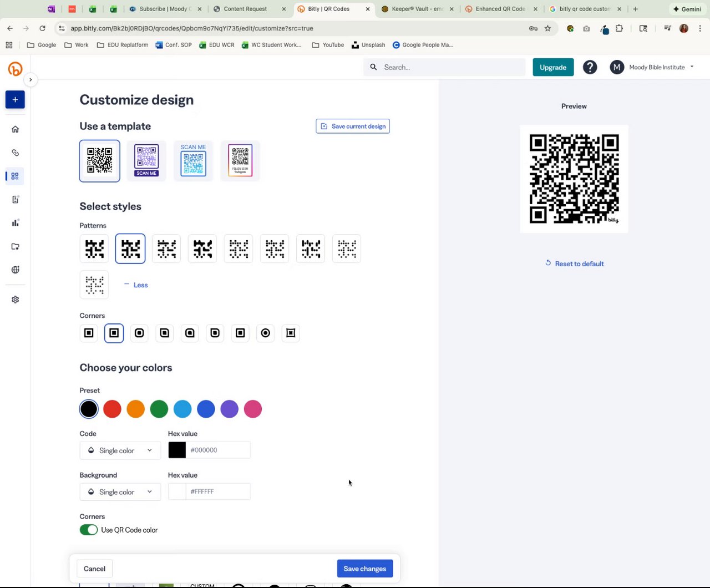This screenshot has width=710, height=588.
Task: Select the circular dot corner style
Action: pyautogui.click(x=265, y=333)
